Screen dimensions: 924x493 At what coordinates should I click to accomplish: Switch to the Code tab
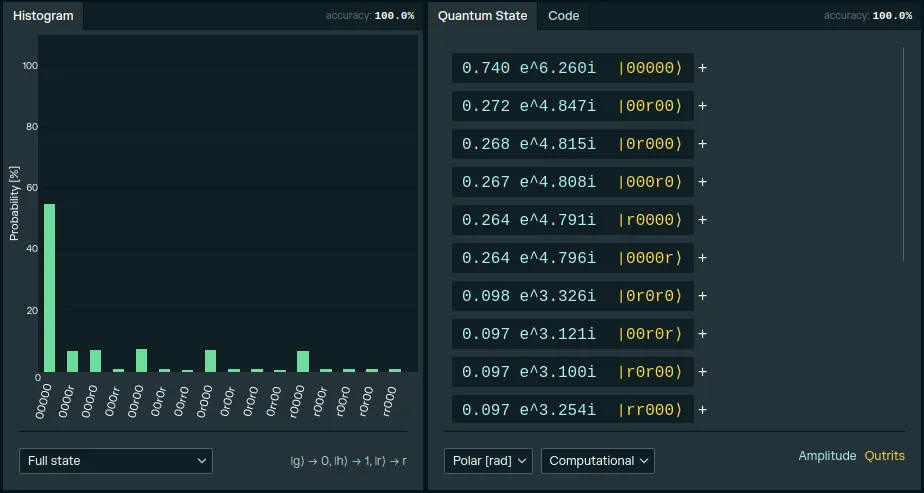coord(563,16)
